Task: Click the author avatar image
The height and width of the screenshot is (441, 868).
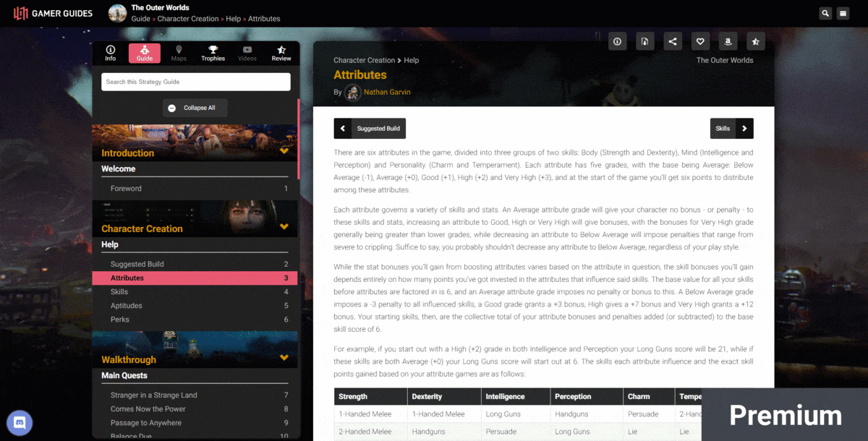Action: pos(353,93)
